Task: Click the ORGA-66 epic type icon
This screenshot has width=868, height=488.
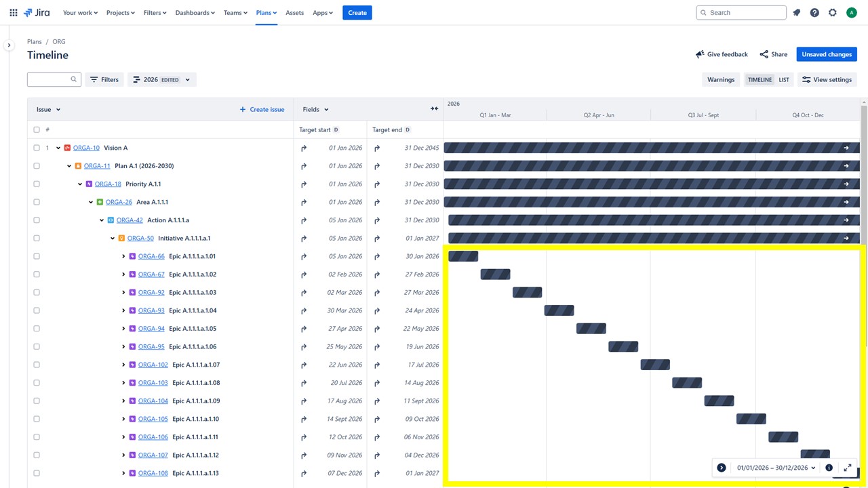Action: [132, 256]
